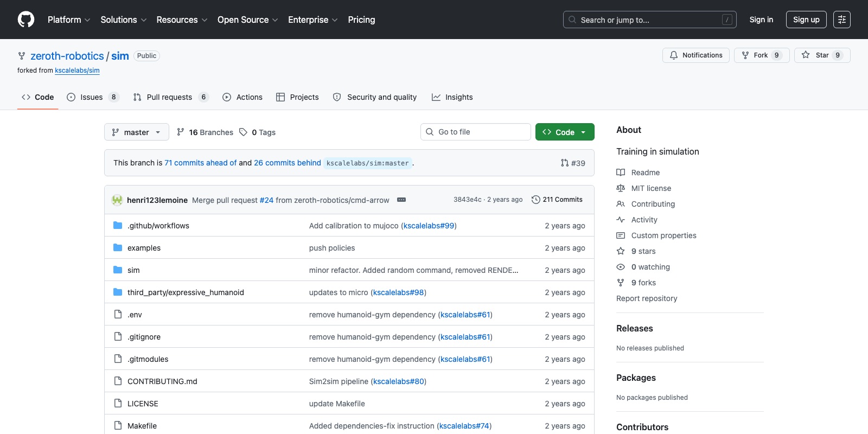Screen dimensions: 868x434
Task: Fork the repository
Action: point(762,55)
